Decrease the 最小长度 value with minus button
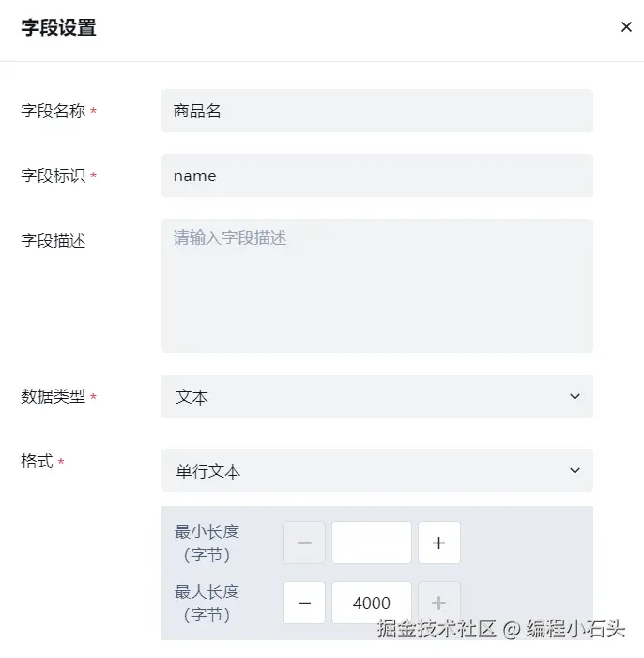Viewport: 644px width, 658px height. point(304,543)
